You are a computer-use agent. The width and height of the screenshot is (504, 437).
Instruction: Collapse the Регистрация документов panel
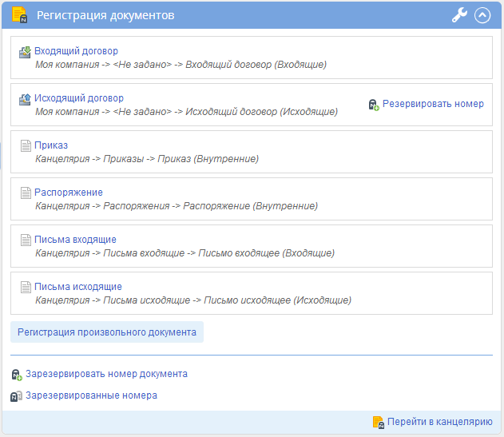tap(482, 15)
